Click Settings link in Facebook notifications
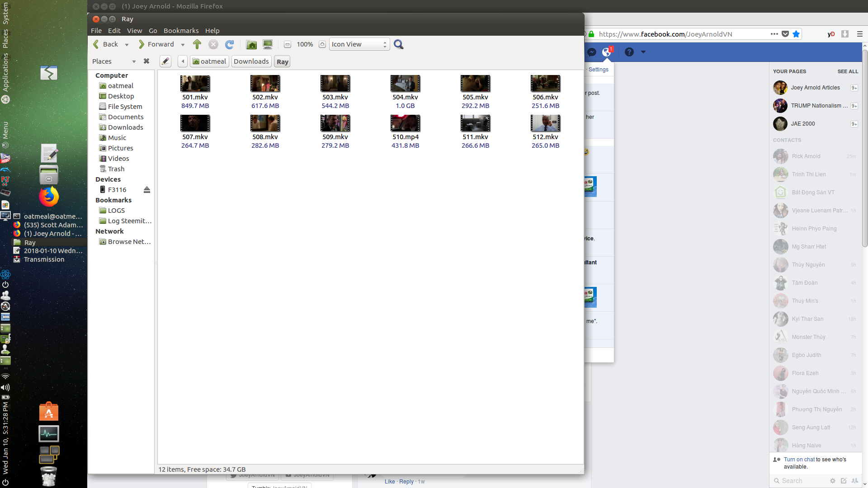Viewport: 868px width, 488px height. 598,70
